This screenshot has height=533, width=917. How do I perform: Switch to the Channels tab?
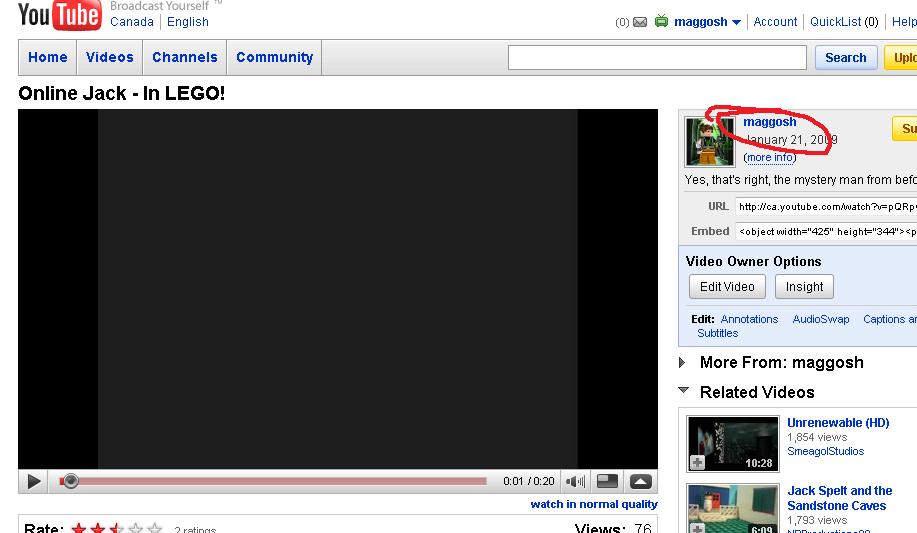point(185,57)
